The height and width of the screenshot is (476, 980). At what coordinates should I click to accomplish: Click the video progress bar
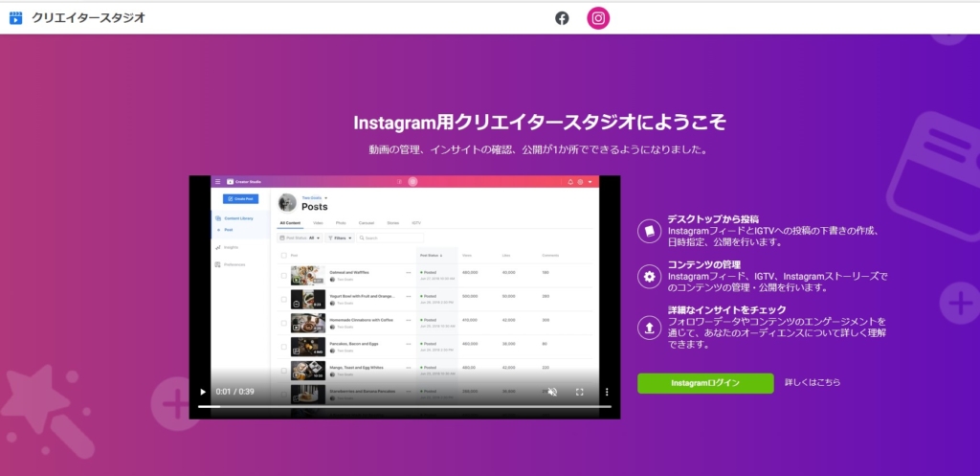click(404, 406)
